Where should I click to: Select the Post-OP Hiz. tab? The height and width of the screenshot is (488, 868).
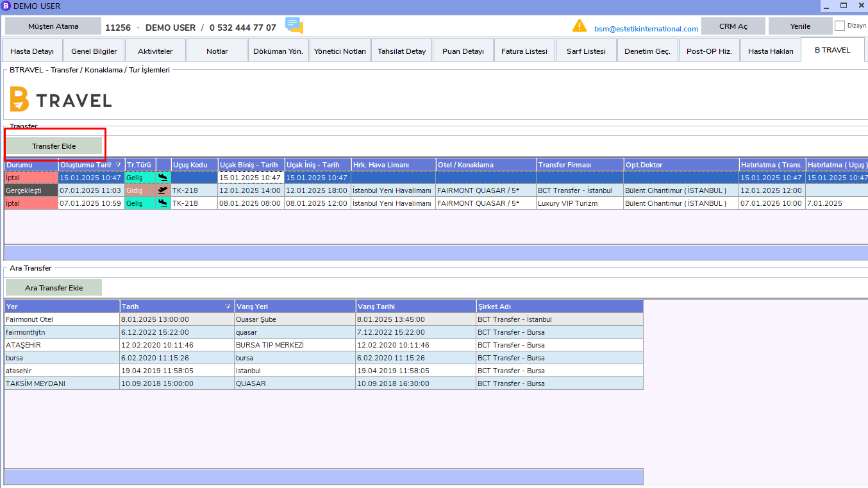(x=709, y=51)
